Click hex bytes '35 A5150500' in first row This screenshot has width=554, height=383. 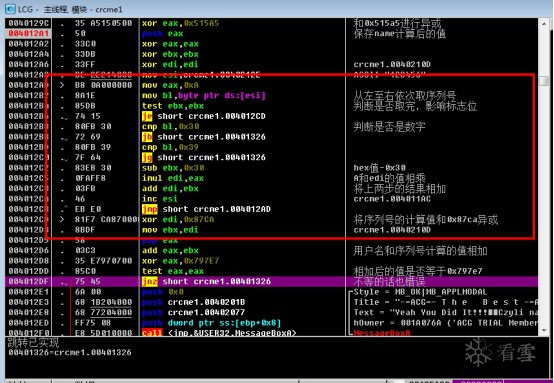104,23
